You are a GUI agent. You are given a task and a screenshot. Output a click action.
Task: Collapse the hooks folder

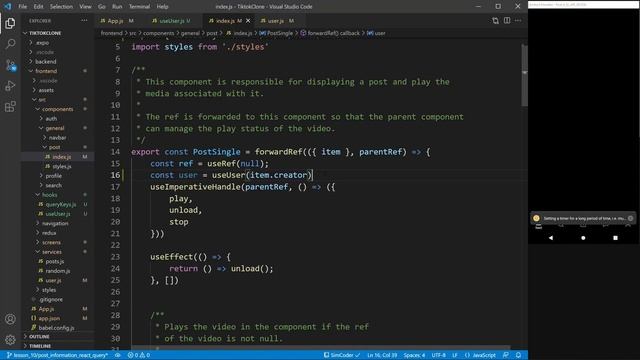[49, 195]
